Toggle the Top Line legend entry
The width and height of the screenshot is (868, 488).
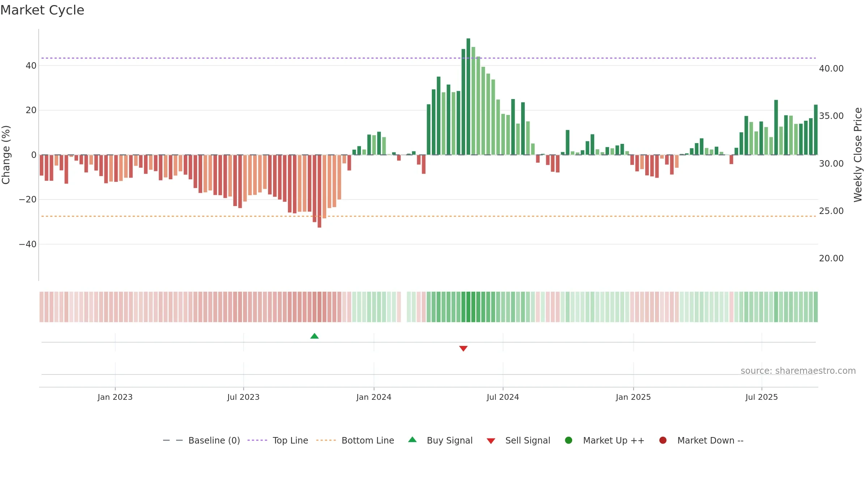(278, 440)
